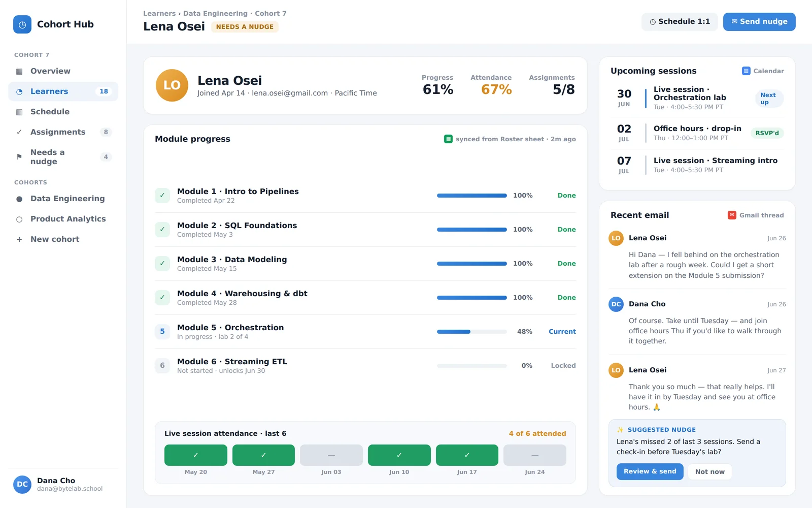The width and height of the screenshot is (812, 508).
Task: Click the Send nudge button
Action: click(759, 22)
